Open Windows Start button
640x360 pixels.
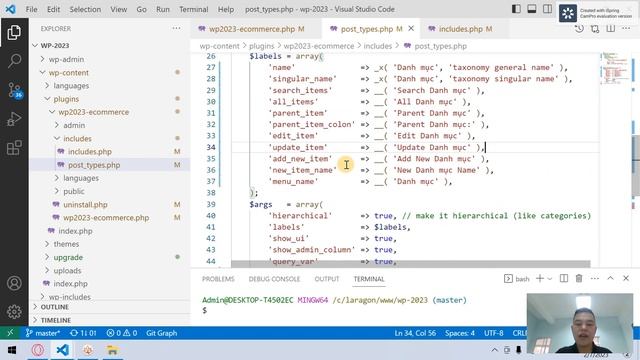point(11,350)
